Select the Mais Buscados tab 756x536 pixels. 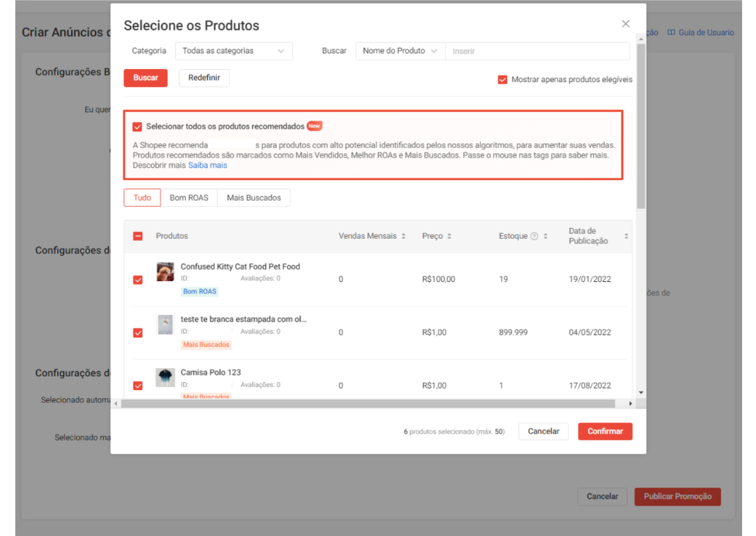[254, 198]
